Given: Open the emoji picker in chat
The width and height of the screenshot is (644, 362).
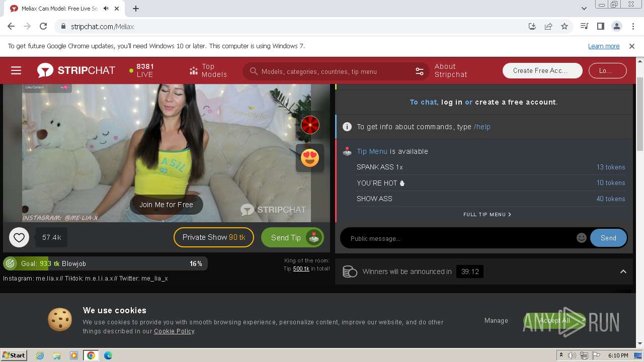Looking at the screenshot, I should point(582,238).
